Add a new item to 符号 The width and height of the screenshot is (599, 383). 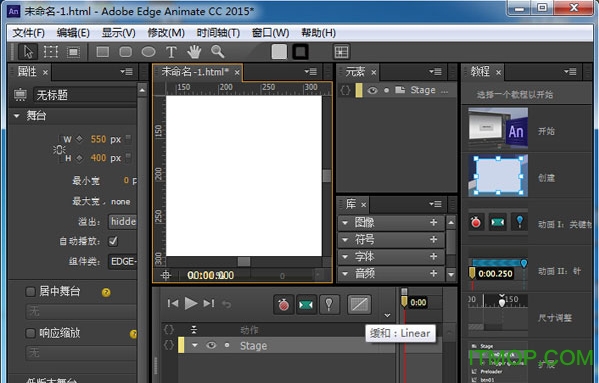pyautogui.click(x=433, y=239)
